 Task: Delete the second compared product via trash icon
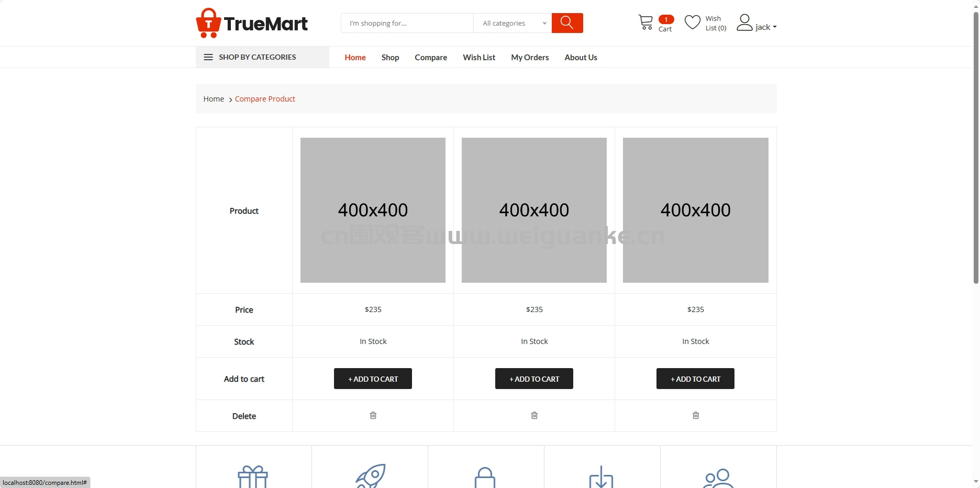pos(534,415)
